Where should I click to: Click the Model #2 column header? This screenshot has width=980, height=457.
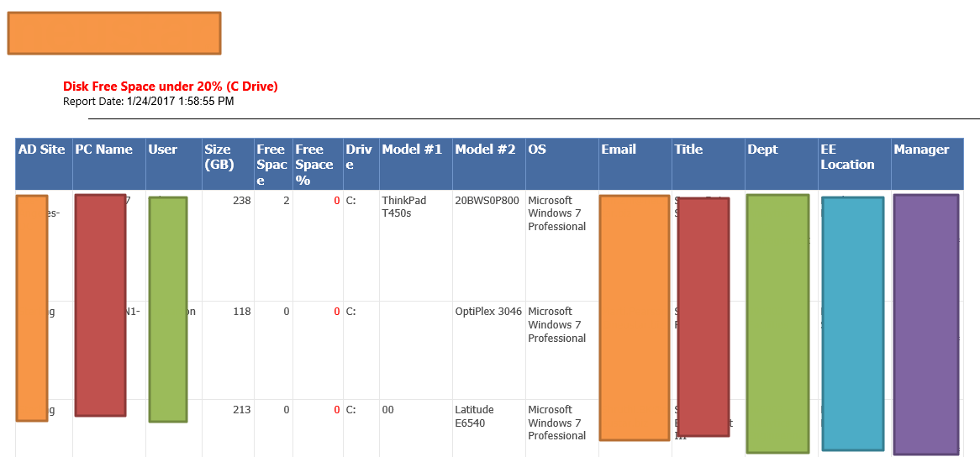[485, 150]
